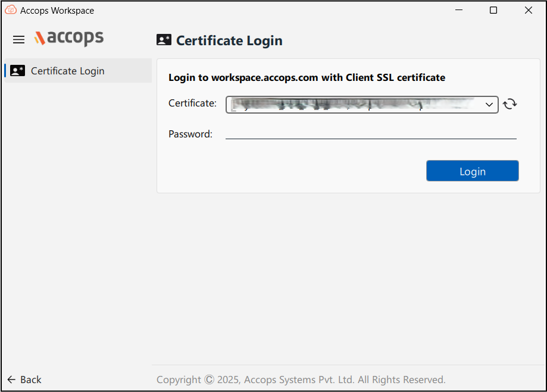The width and height of the screenshot is (547, 392).
Task: Open the hamburger menu
Action: pyautogui.click(x=19, y=39)
